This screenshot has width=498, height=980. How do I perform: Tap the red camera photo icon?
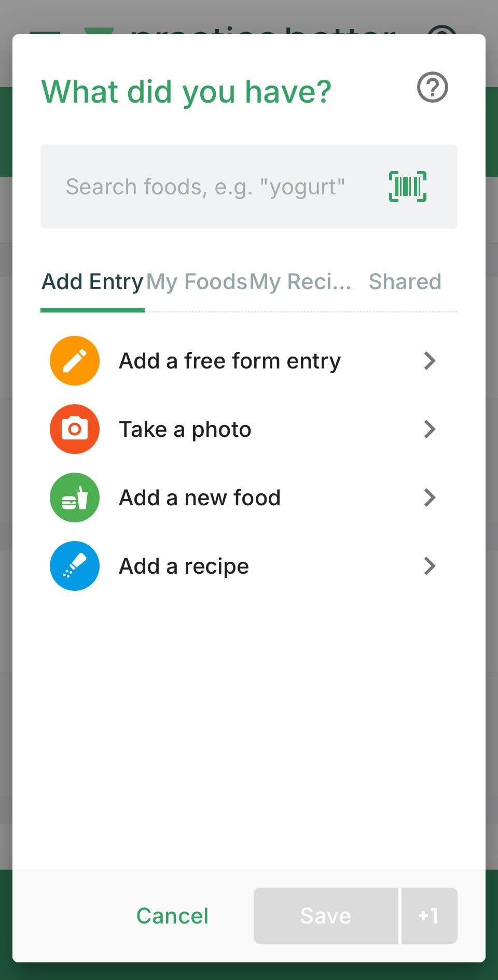click(x=75, y=429)
